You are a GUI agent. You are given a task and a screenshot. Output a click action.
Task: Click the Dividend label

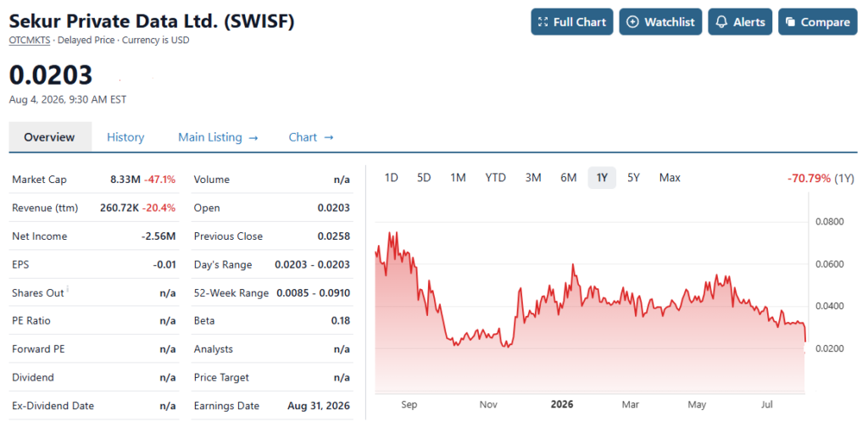[33, 377]
